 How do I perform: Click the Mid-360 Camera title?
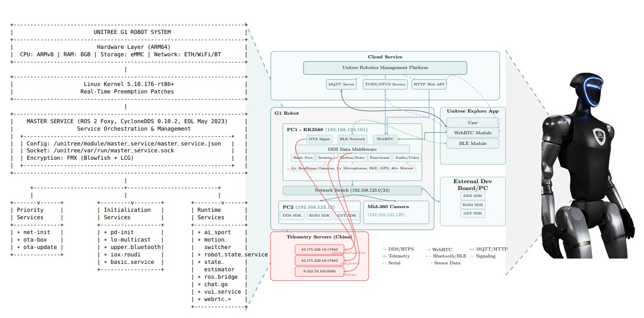pyautogui.click(x=389, y=206)
